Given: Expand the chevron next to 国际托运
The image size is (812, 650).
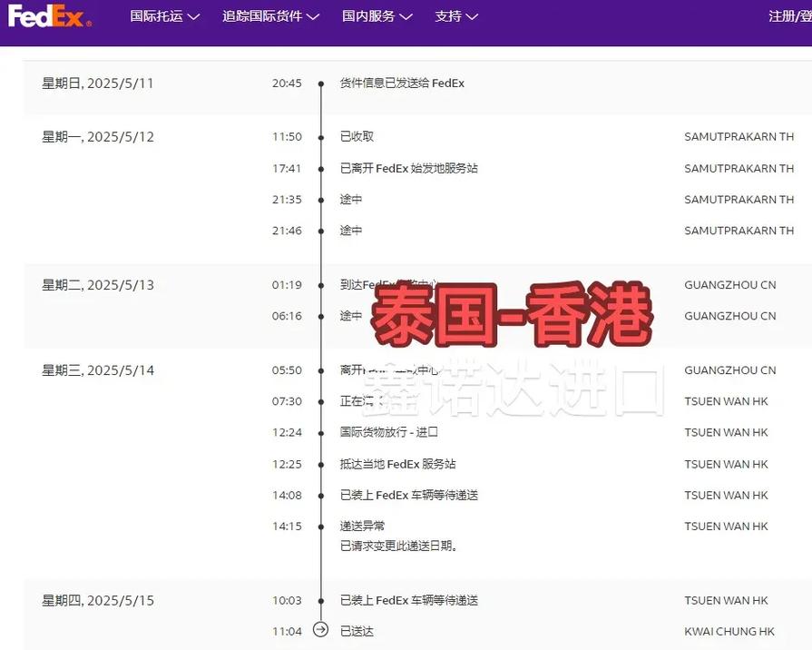Looking at the screenshot, I should [193, 17].
